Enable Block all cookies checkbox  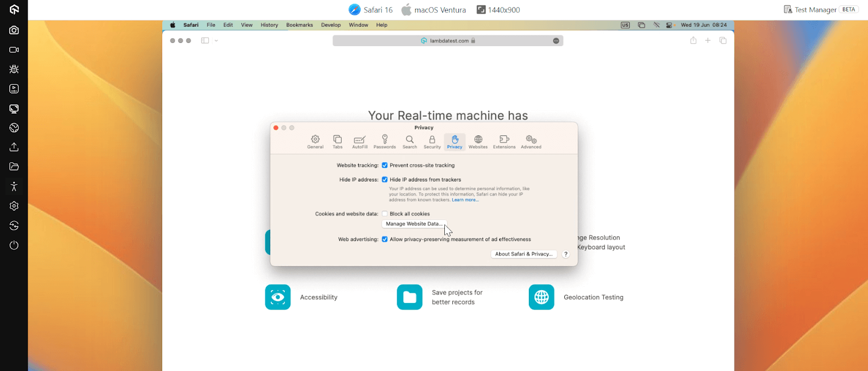(385, 213)
